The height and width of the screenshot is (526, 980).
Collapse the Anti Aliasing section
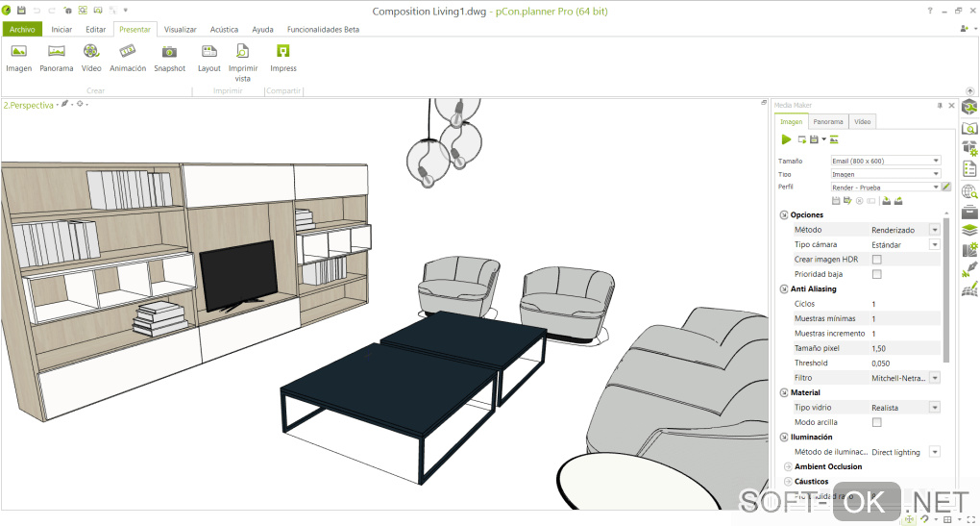pyautogui.click(x=784, y=288)
